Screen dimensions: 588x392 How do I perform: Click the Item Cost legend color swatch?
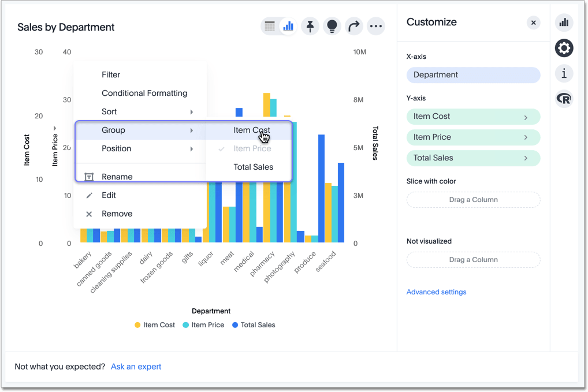(x=137, y=325)
